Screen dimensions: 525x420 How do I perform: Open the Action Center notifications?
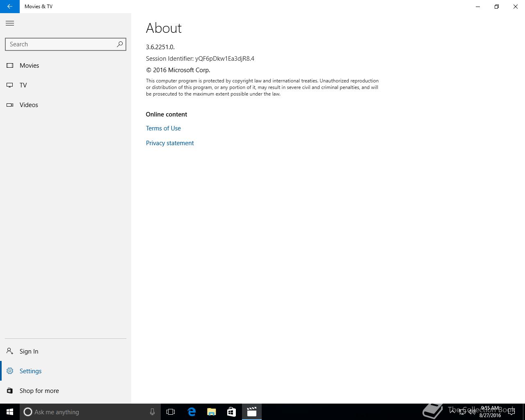coord(511,412)
